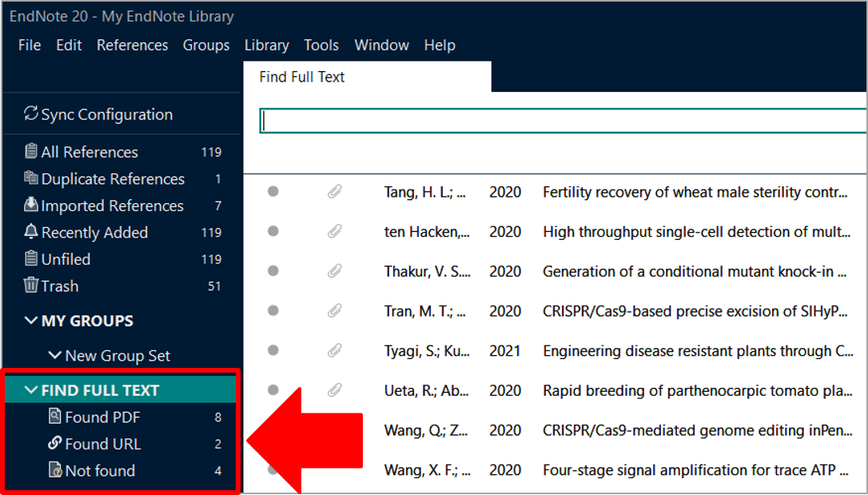The height and width of the screenshot is (495, 868).
Task: Click the attachment paperclip for Tyagi's reference
Action: point(334,350)
